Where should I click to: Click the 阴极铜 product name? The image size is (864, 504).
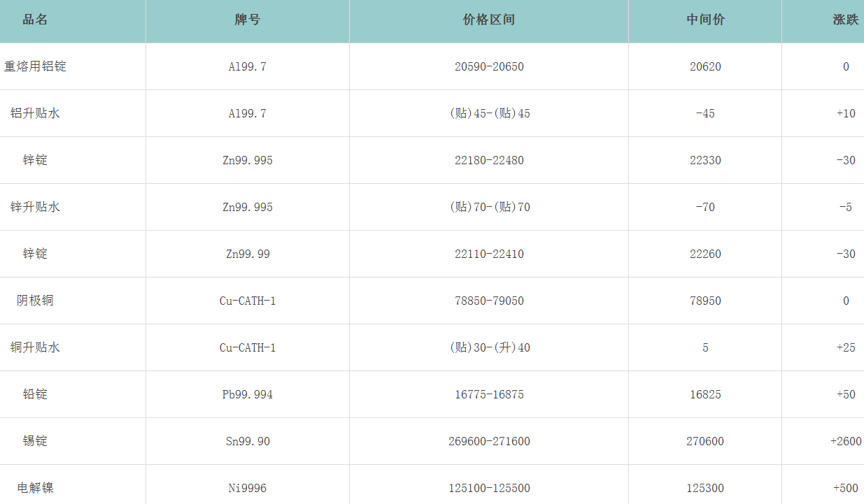(35, 301)
